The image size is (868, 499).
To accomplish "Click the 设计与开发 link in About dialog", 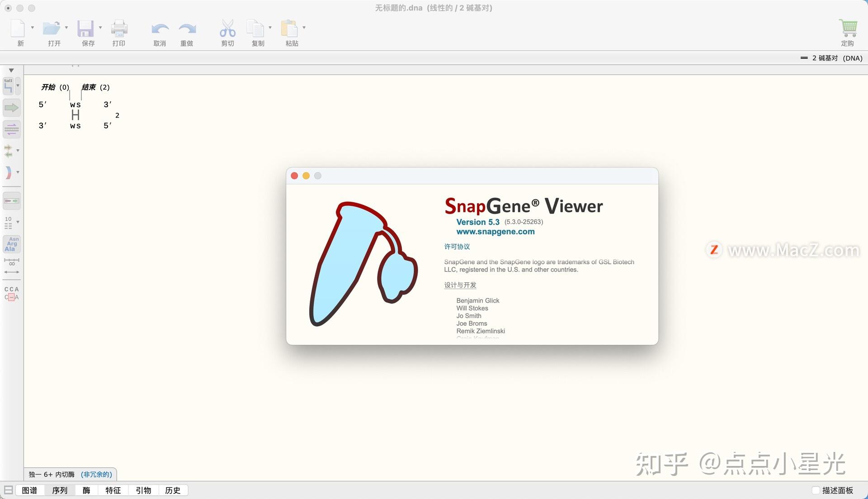I will pyautogui.click(x=460, y=285).
